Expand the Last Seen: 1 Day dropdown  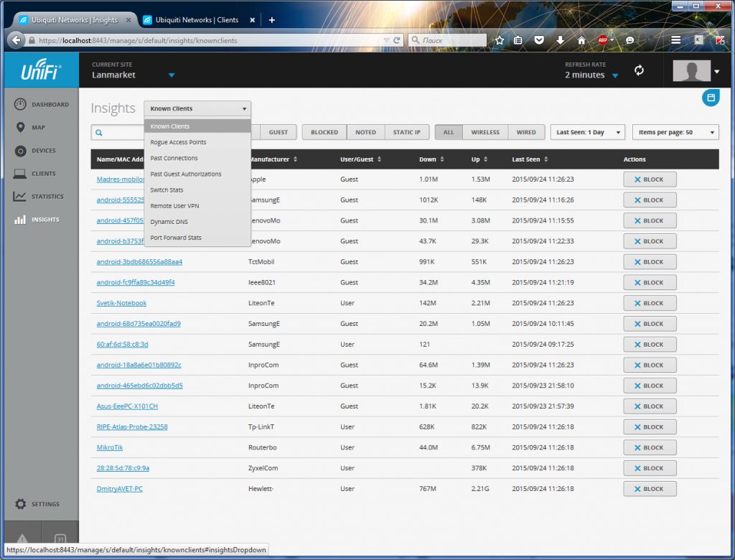pyautogui.click(x=586, y=132)
